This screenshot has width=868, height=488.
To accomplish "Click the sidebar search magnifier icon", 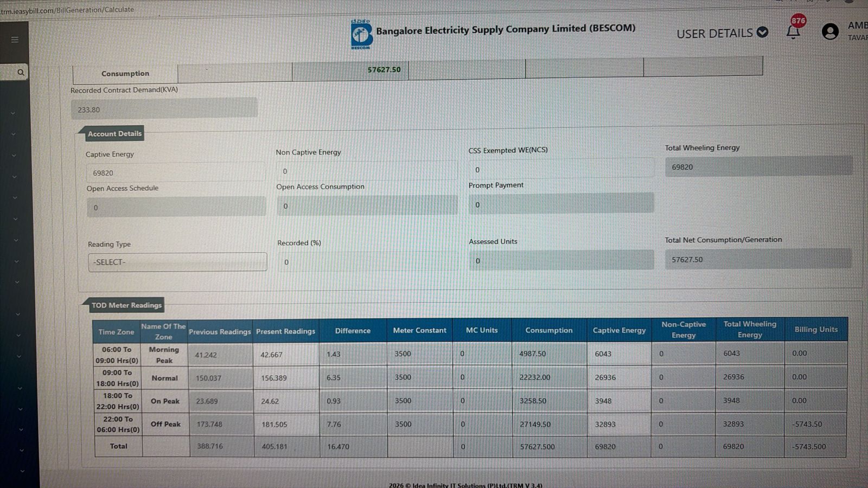I will (x=21, y=72).
